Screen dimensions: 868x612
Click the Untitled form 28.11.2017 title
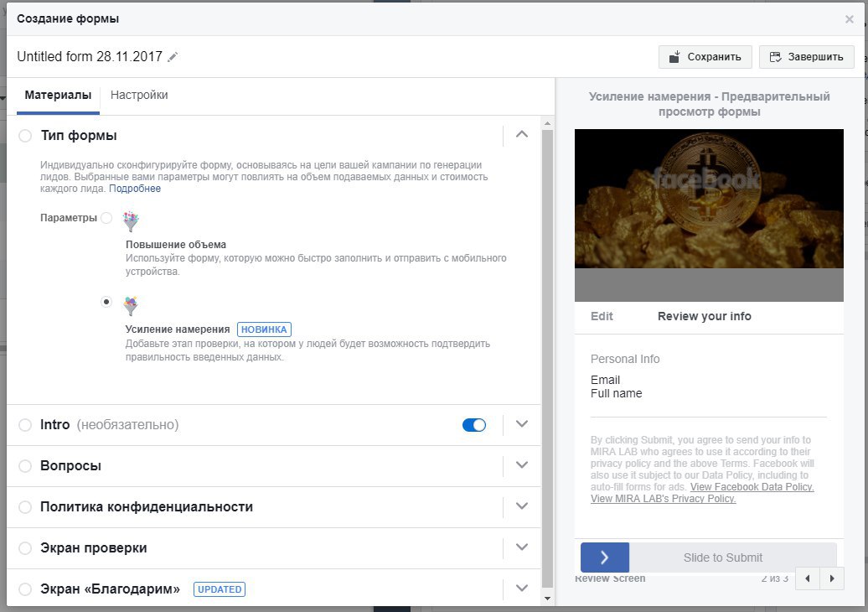90,56
